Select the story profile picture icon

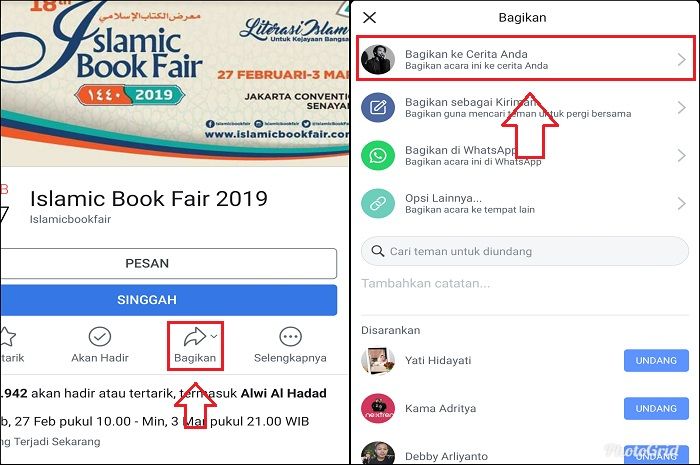pos(378,59)
